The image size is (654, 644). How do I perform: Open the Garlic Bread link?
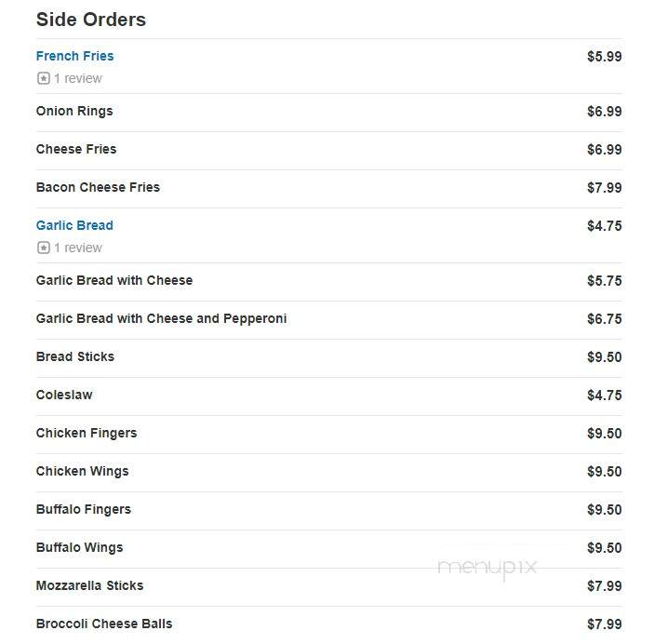point(74,225)
